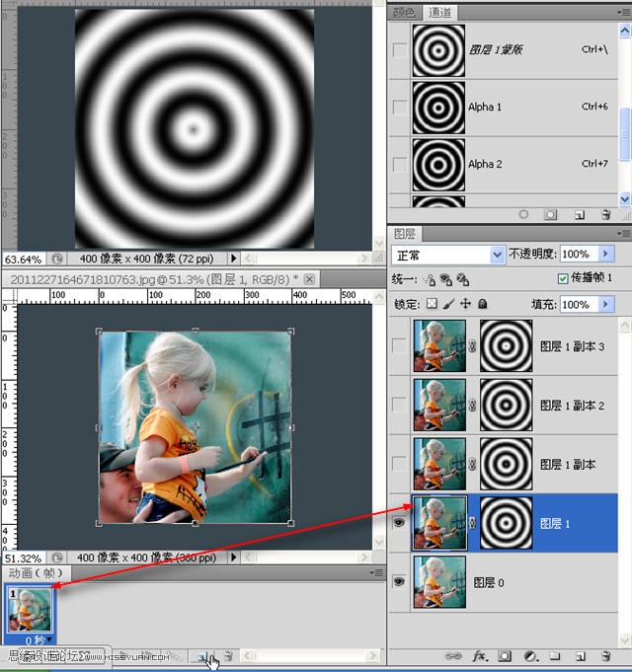Delete current channel with trash icon

coord(606,214)
